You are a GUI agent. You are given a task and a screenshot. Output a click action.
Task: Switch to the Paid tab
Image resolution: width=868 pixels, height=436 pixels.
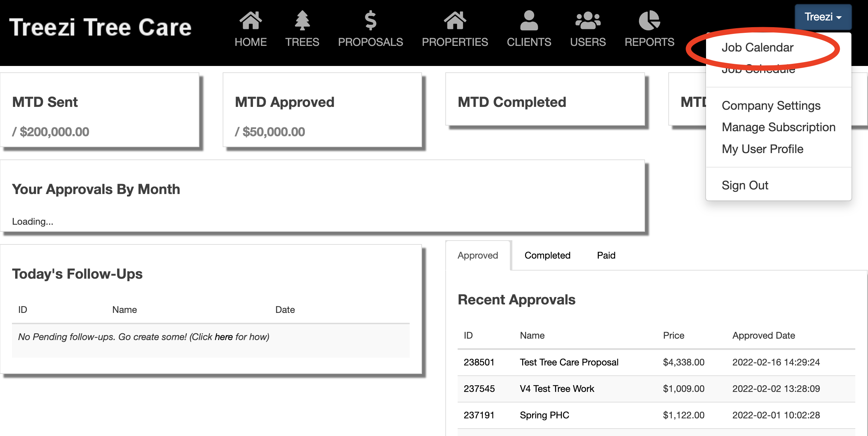coord(606,255)
